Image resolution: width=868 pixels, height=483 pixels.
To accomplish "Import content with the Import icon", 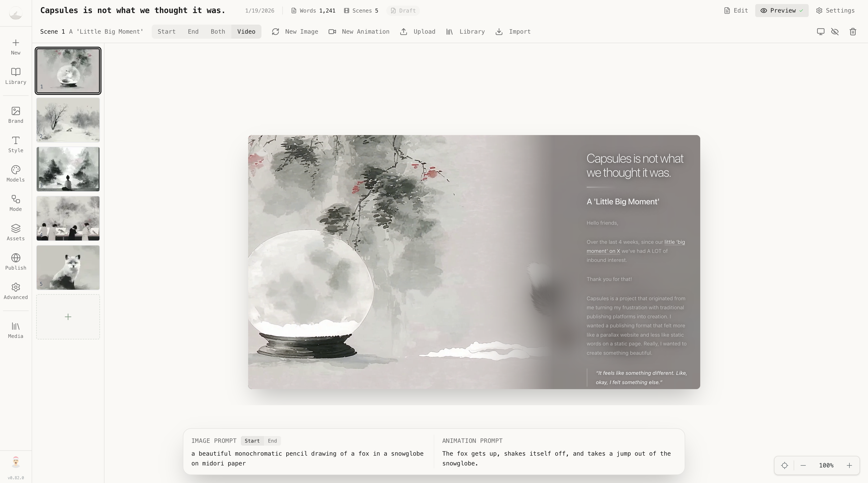I will click(499, 31).
